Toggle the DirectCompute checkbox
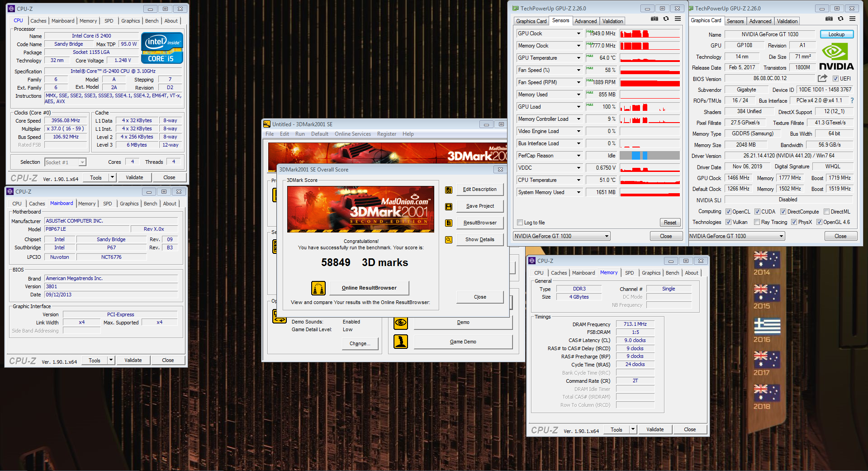 [x=783, y=212]
